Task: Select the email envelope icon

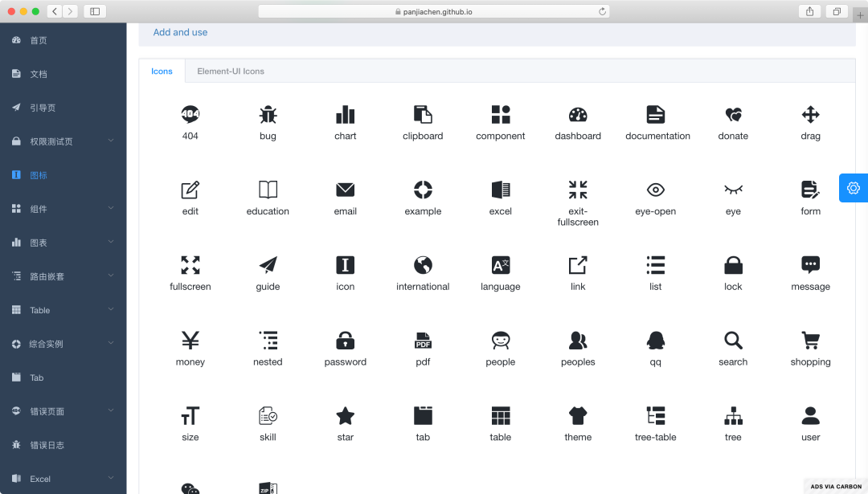Action: point(346,190)
